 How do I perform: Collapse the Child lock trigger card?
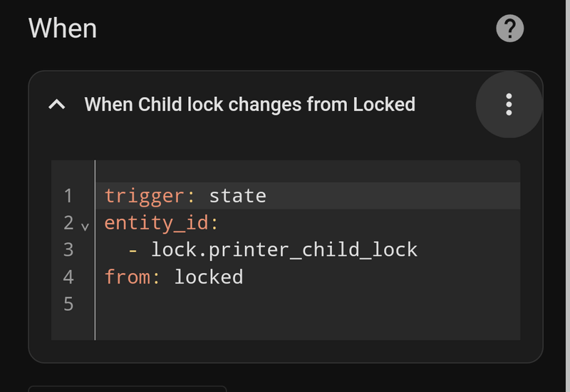click(57, 105)
